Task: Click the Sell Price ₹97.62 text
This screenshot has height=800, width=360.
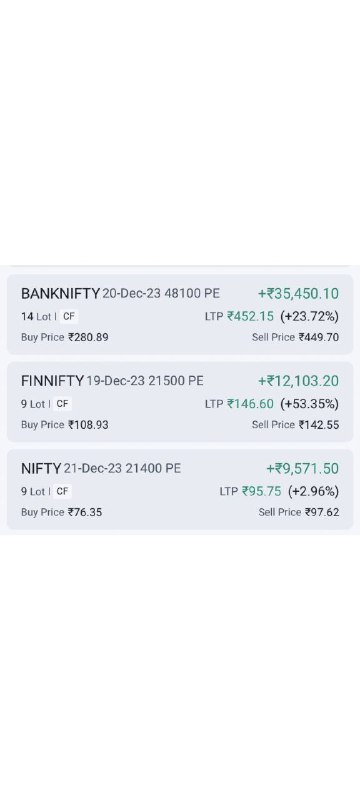Action: [x=299, y=512]
